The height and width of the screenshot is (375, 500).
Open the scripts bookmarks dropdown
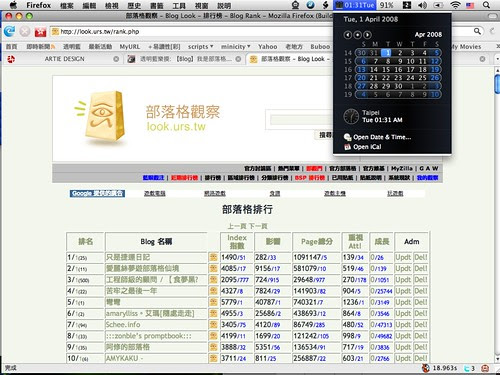(x=200, y=47)
